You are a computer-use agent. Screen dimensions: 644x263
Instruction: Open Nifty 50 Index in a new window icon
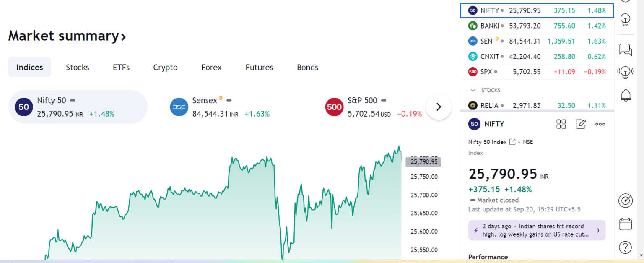point(512,142)
